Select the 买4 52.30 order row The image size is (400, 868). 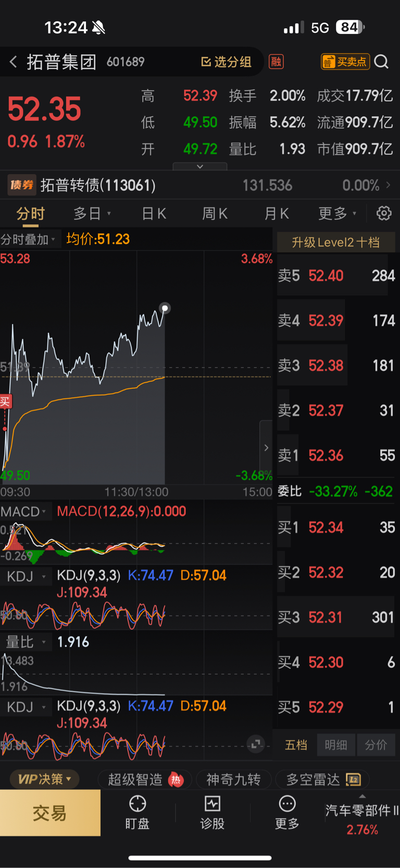coord(336,662)
